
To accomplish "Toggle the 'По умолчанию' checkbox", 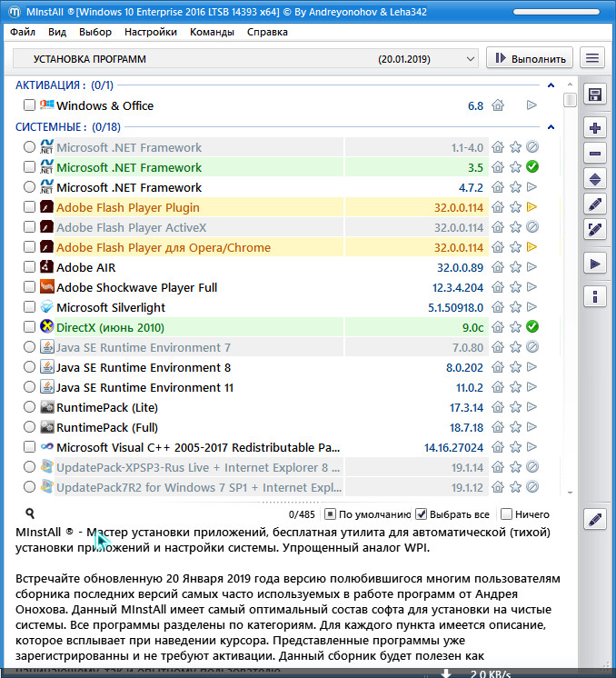I will pyautogui.click(x=330, y=514).
